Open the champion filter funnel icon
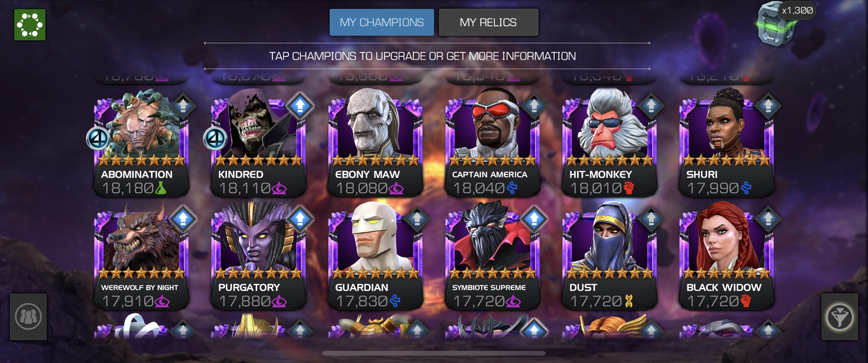This screenshot has height=363, width=868. tap(839, 316)
